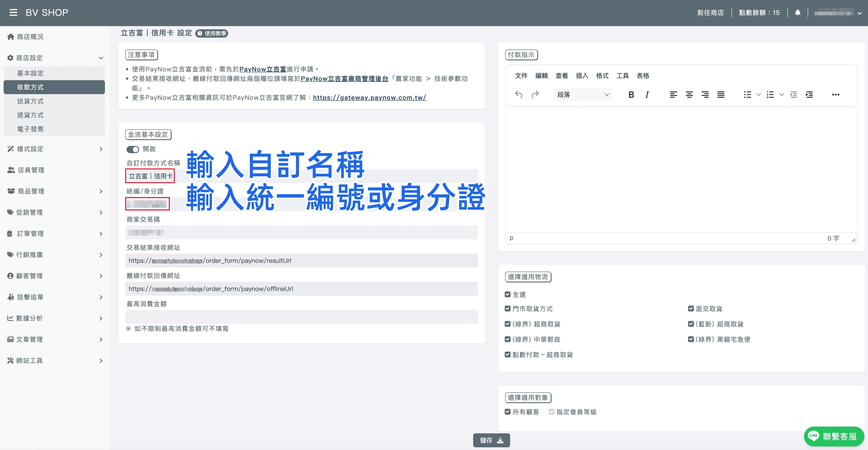Insert bullet list in editor
868x450 pixels.
(x=747, y=95)
